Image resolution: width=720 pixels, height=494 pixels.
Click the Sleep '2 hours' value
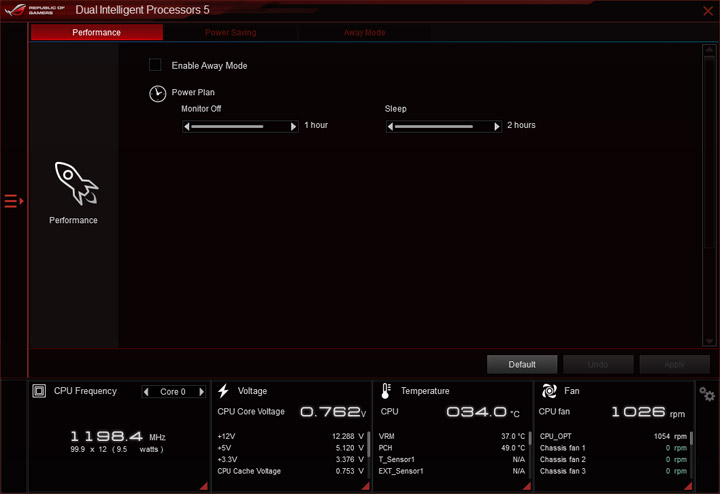point(521,125)
